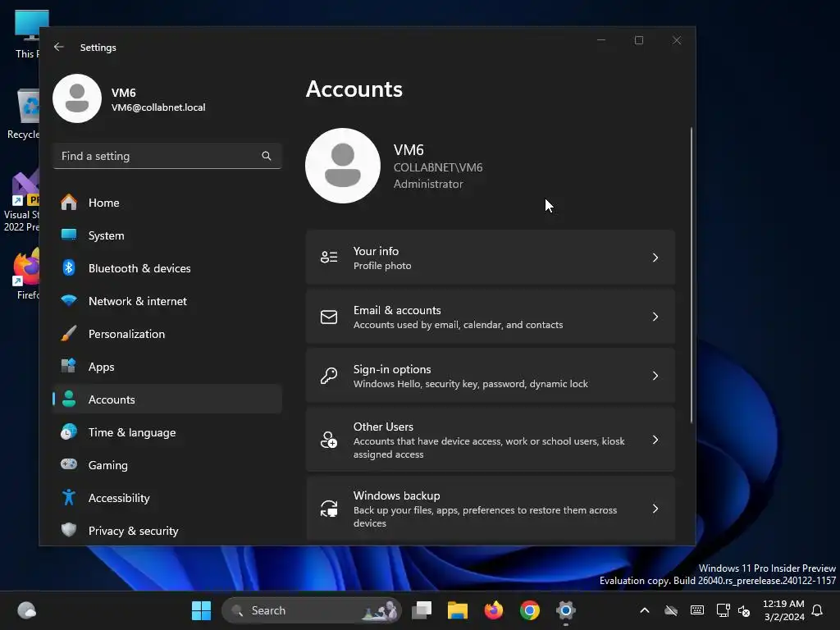
Task: Click the Bluetooth icon in sidebar
Action: tap(69, 267)
